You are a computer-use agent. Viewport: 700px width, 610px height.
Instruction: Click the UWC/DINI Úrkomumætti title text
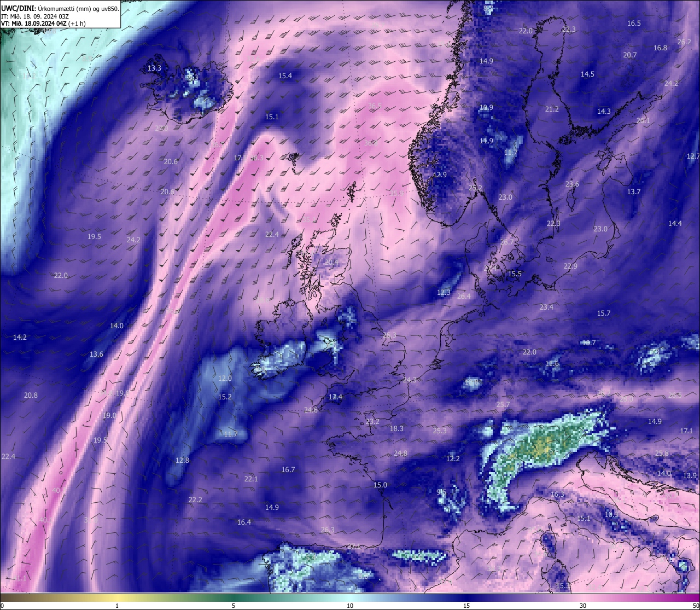tap(60, 8)
